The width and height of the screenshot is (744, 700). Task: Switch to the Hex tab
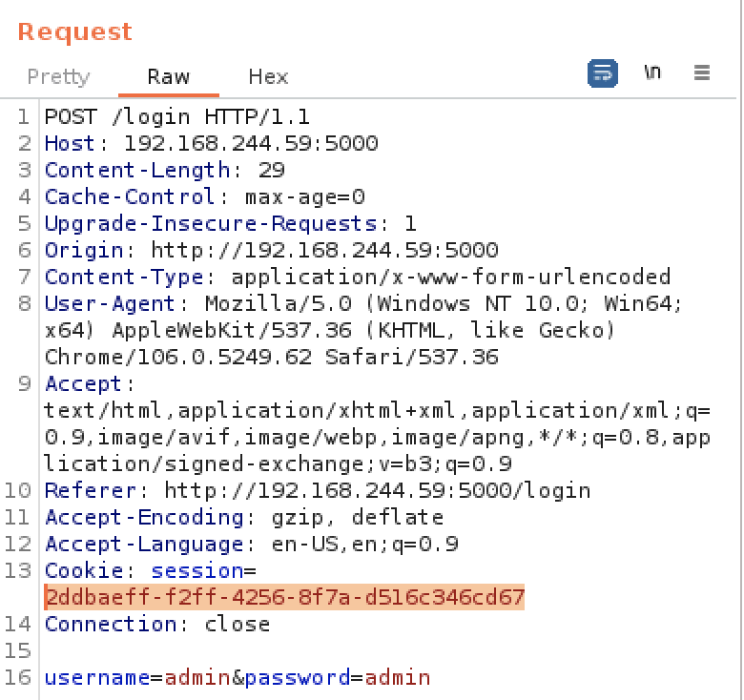[x=268, y=76]
